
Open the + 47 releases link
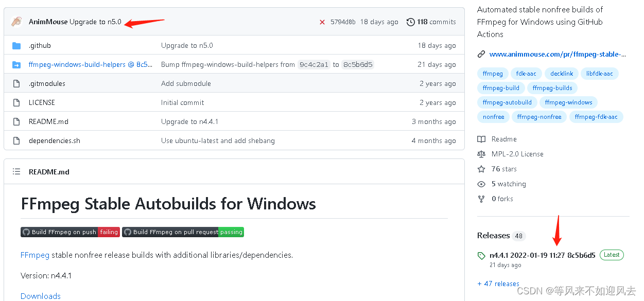[x=498, y=284]
